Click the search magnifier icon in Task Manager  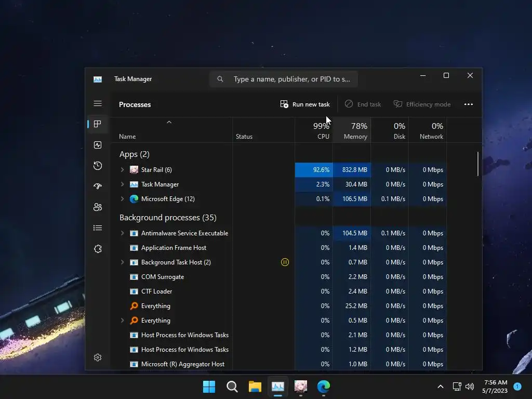coord(220,79)
